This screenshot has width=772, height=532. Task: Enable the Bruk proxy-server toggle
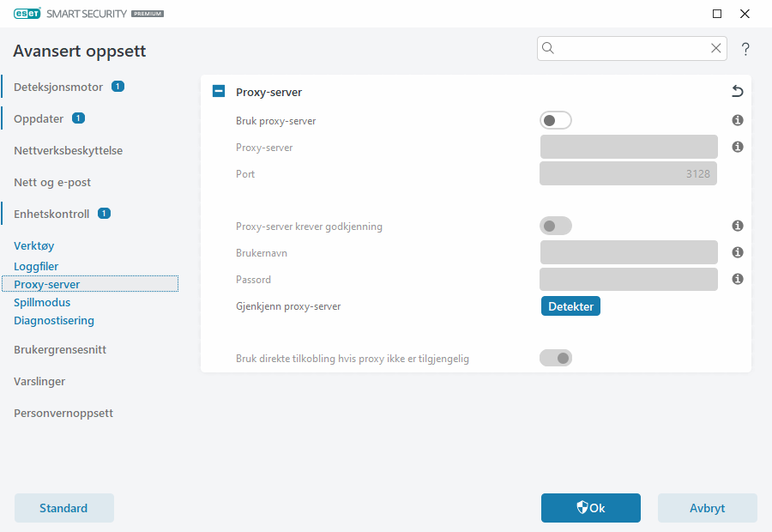pos(555,120)
